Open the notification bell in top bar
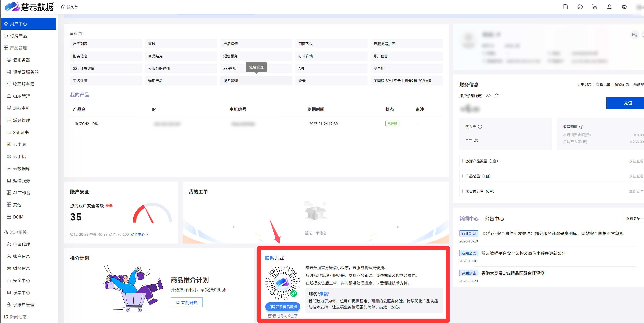Image resolution: width=644 pixels, height=323 pixels. pos(609,7)
